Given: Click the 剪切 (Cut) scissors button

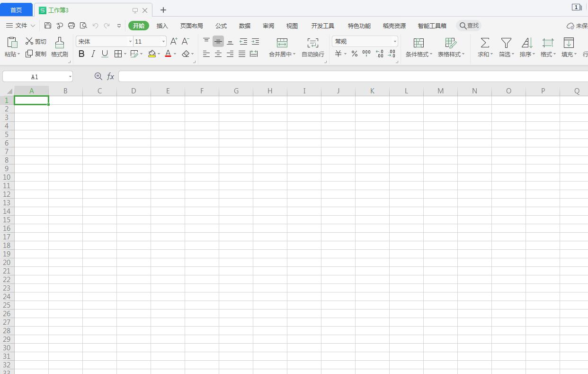Looking at the screenshot, I should 36,42.
